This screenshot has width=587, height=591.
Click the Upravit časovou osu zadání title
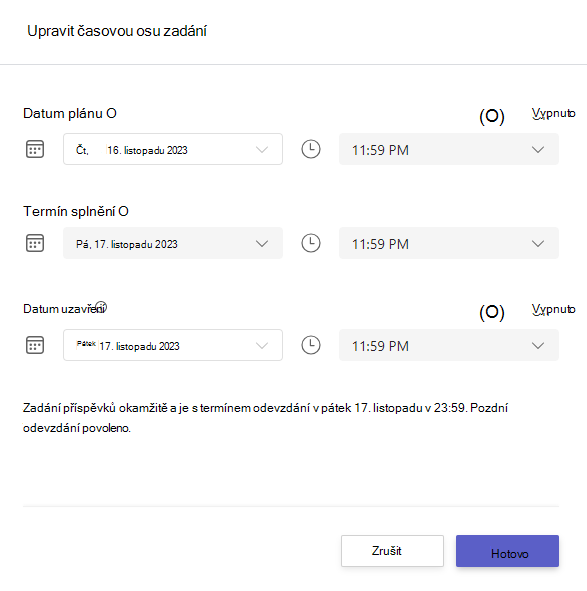(x=117, y=31)
